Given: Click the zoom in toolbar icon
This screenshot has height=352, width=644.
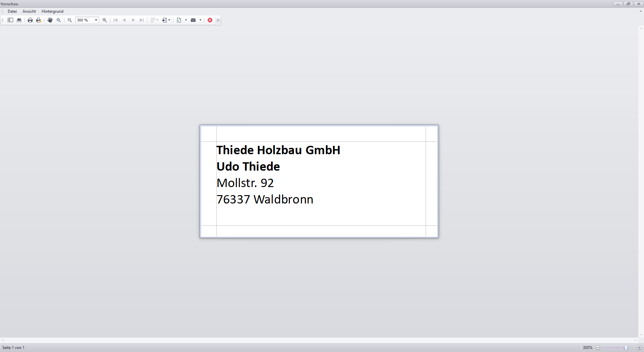Looking at the screenshot, I should click(x=105, y=20).
